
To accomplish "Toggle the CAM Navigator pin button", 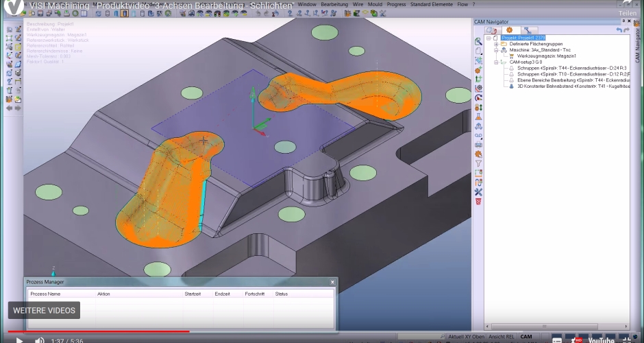I will pos(624,21).
